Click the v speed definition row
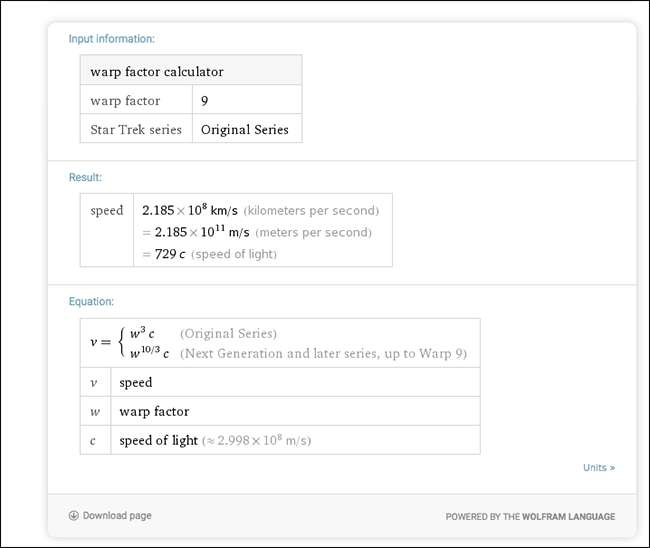This screenshot has width=650, height=548. click(280, 383)
